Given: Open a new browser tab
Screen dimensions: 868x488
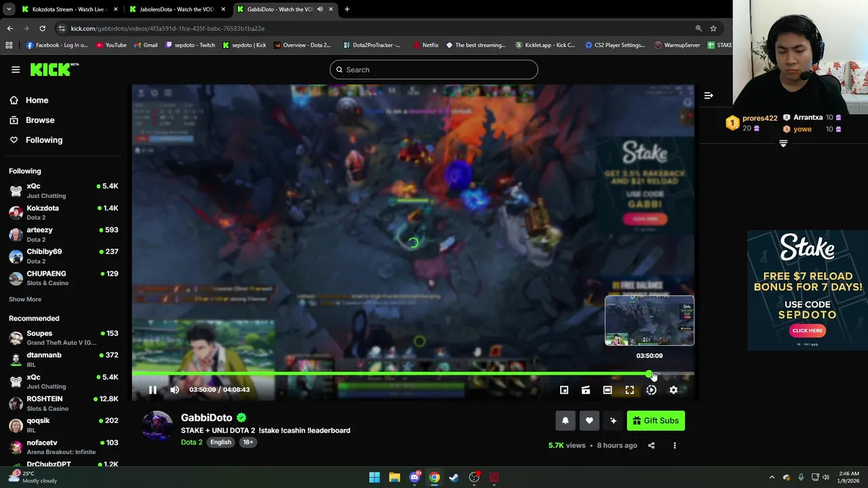Looking at the screenshot, I should click(347, 9).
